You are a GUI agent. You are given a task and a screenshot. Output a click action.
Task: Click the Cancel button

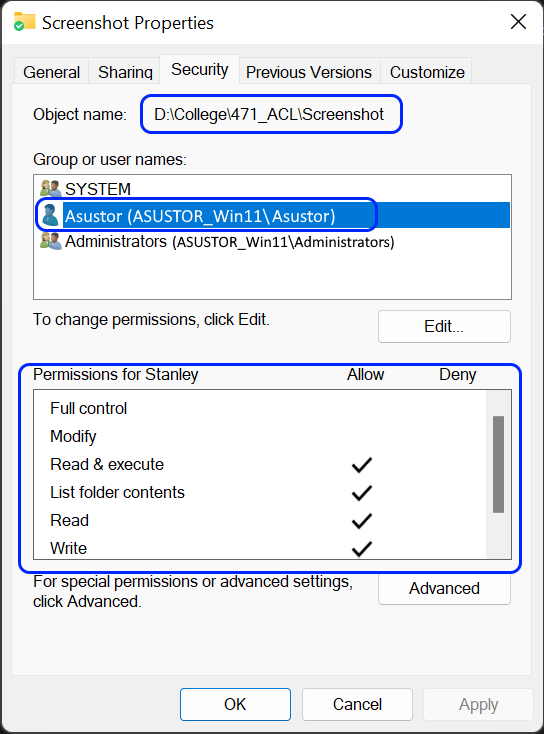coord(357,704)
